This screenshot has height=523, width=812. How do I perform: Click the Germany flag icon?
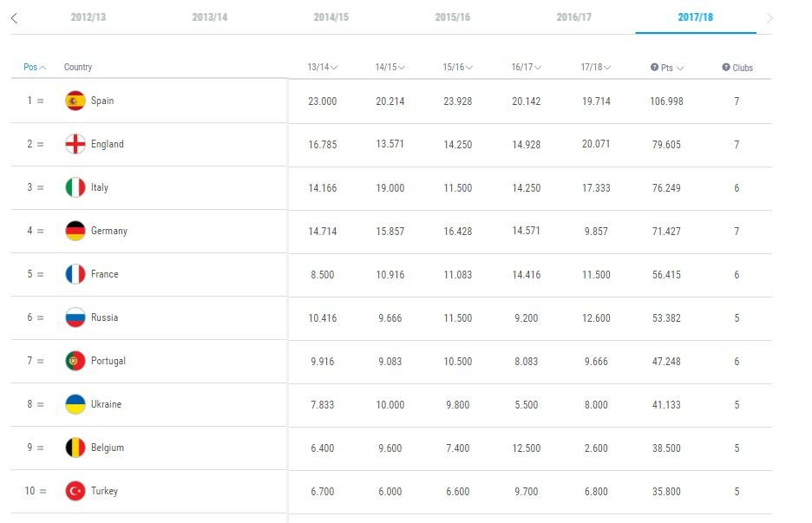(75, 231)
